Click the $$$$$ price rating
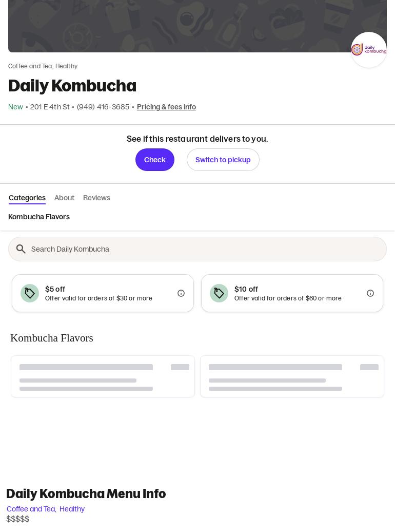Screen dimensions: 395x532 17,519
